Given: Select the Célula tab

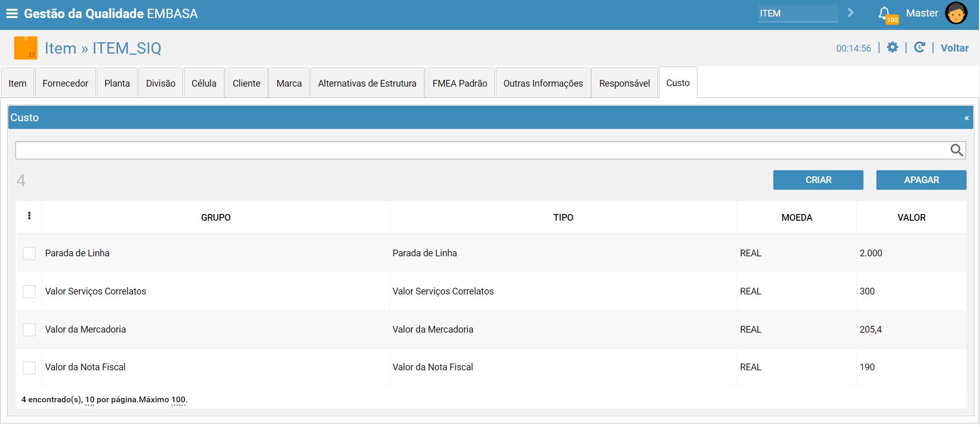Looking at the screenshot, I should [x=204, y=83].
